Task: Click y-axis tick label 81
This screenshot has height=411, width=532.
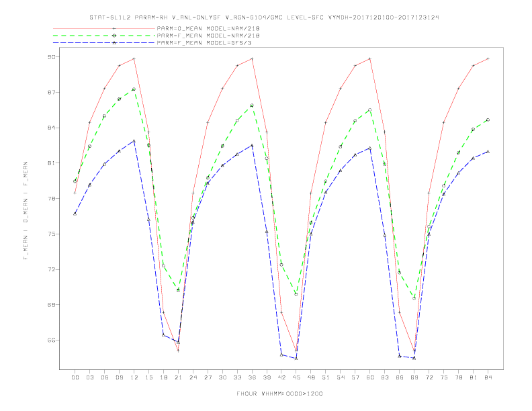Action: coord(51,163)
